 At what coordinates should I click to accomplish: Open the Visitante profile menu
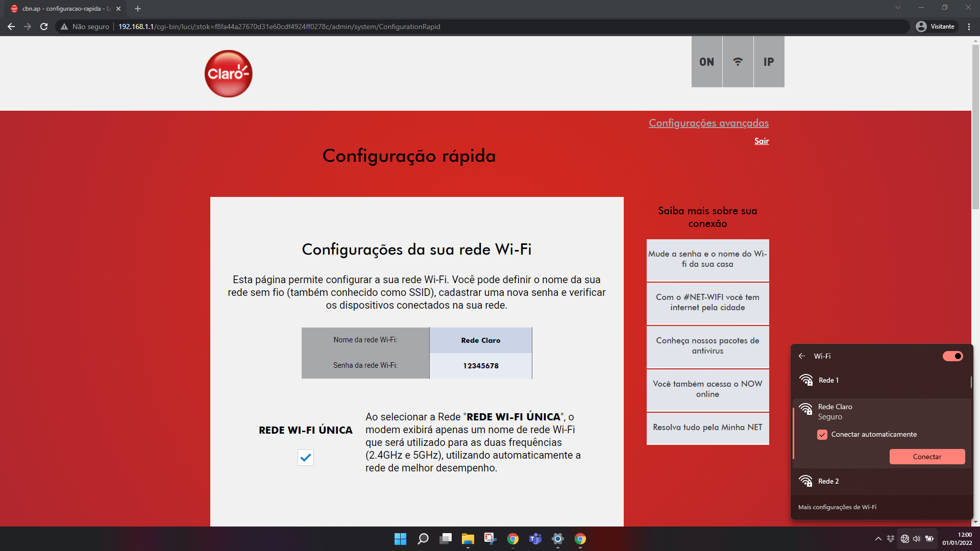tap(936, 27)
